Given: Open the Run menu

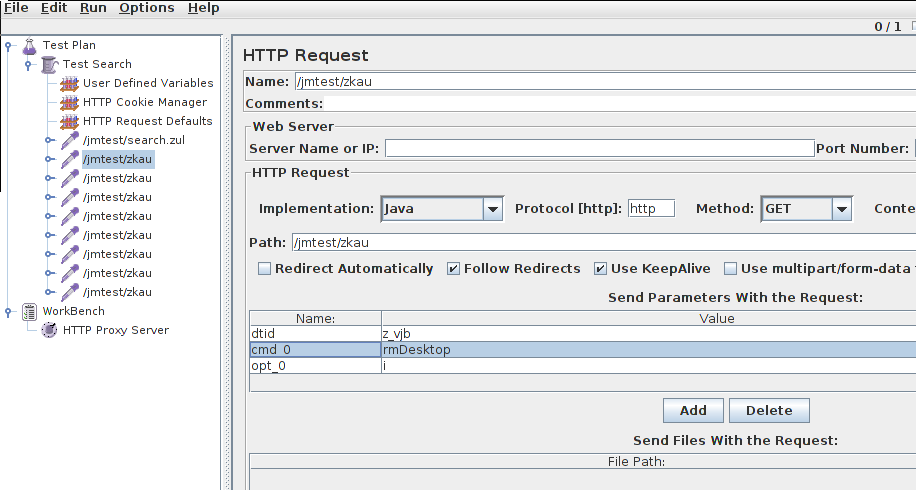Looking at the screenshot, I should click(93, 8).
